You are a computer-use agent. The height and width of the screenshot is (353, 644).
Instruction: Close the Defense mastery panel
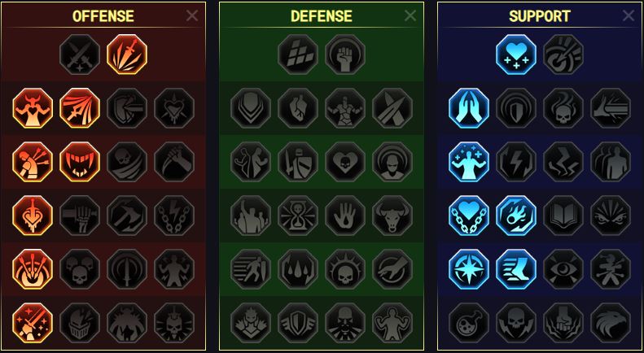pos(410,15)
